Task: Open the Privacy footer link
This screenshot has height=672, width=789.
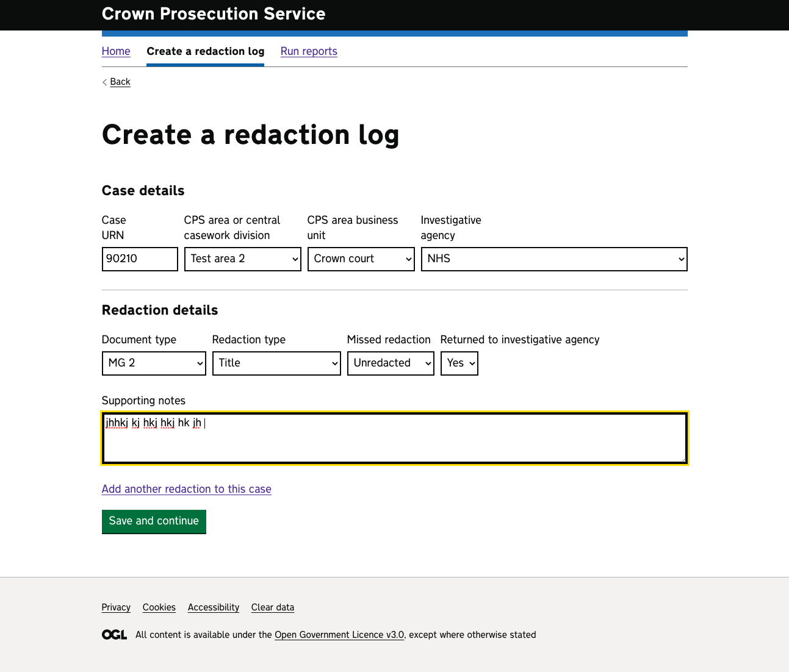Action: tap(116, 607)
